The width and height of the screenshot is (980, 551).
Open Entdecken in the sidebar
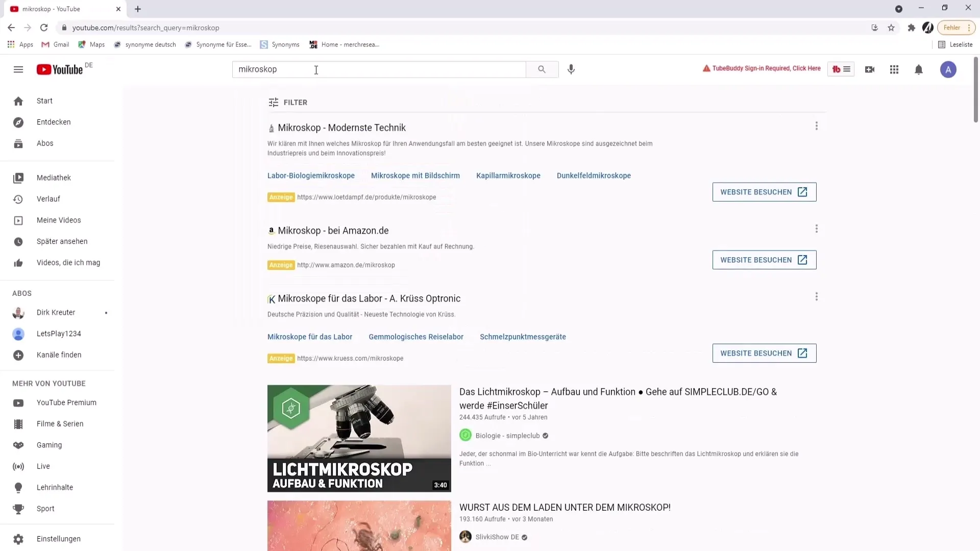57,122
